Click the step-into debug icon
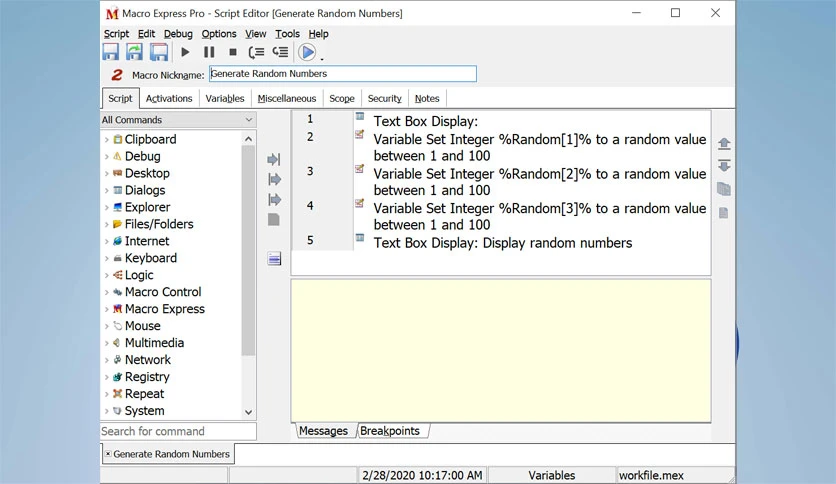The height and width of the screenshot is (484, 836). tap(256, 52)
